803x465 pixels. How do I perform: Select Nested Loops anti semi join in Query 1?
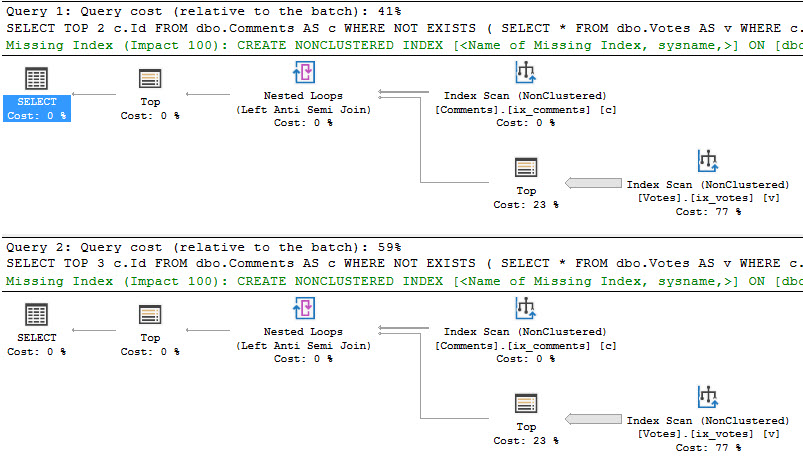(x=303, y=75)
